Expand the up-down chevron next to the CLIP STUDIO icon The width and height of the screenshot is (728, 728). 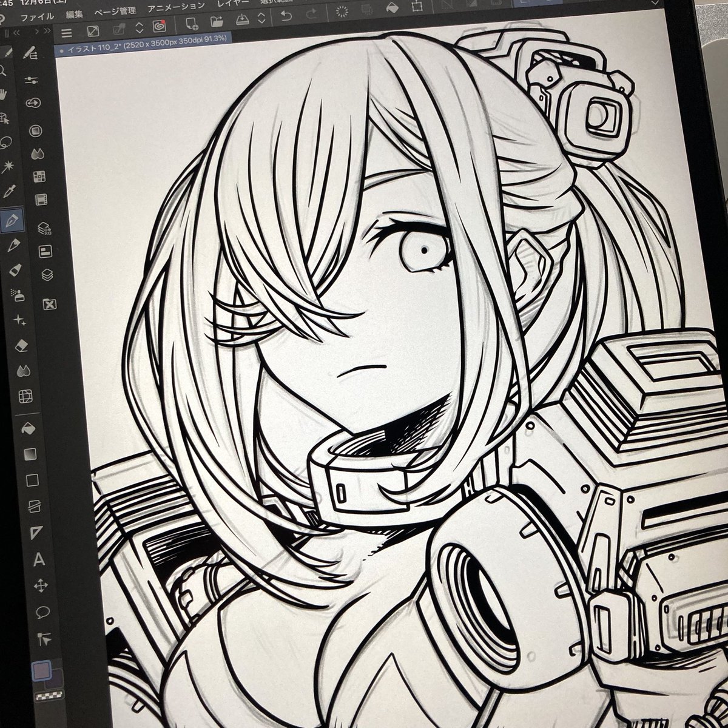tap(140, 28)
